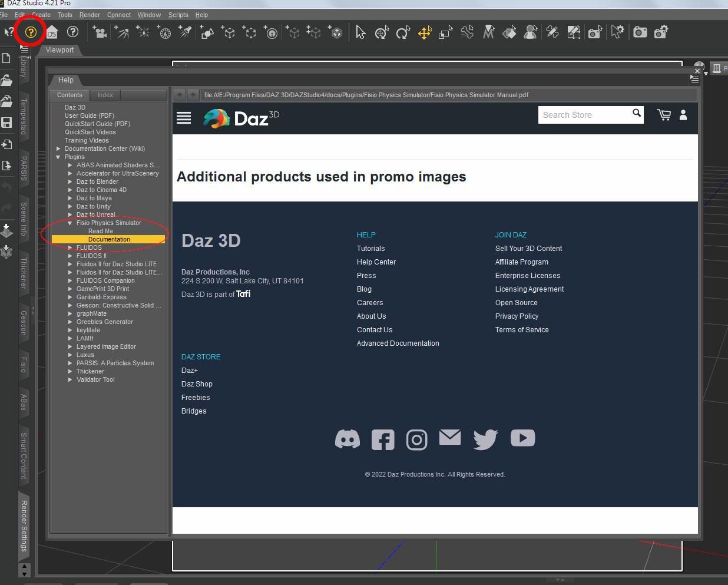Switch to the Index tab
728x585 pixels.
(x=105, y=95)
